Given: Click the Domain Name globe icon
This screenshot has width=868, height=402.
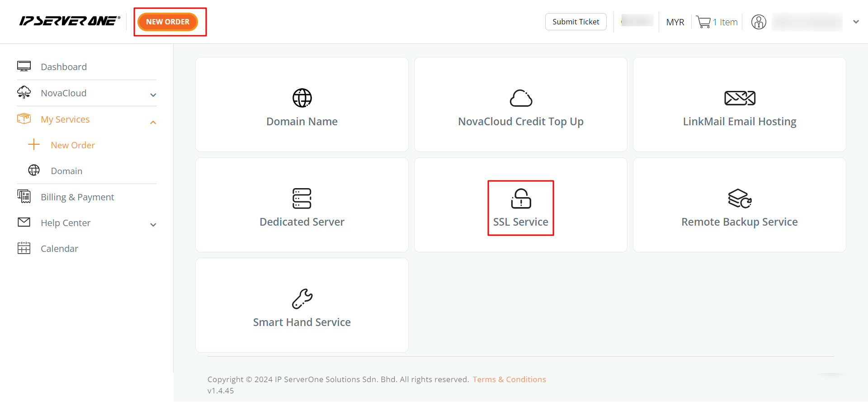Looking at the screenshot, I should [302, 98].
